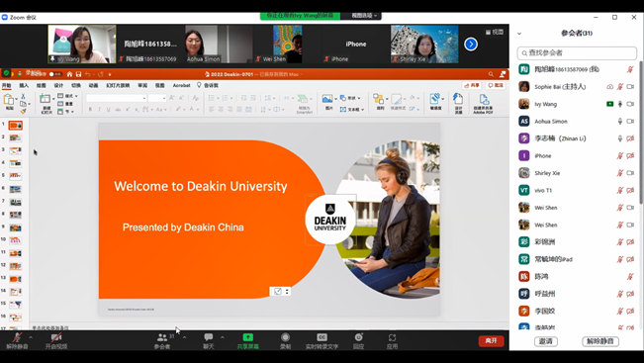644x363 pixels.
Task: Expand audio options arrow beside unmute
Action: [31, 337]
